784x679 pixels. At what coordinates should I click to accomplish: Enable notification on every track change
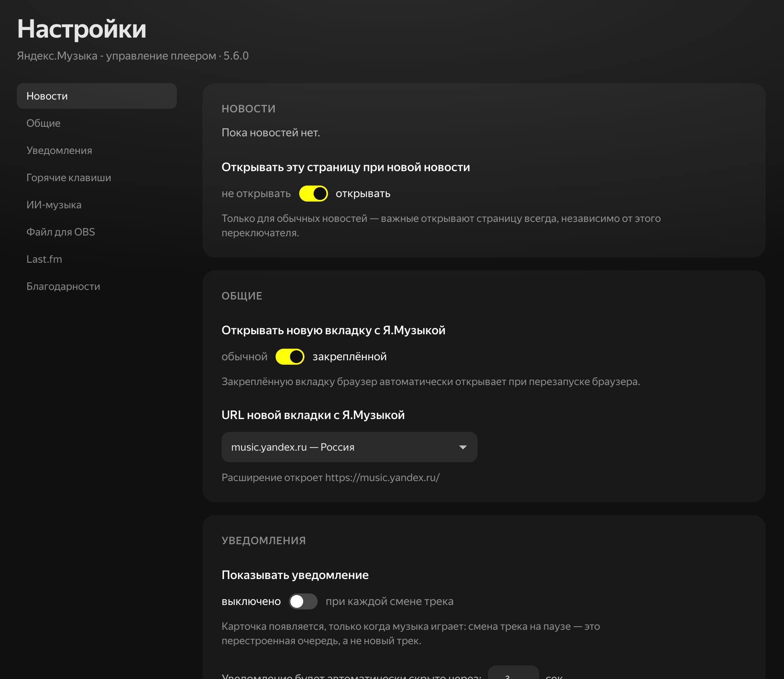[303, 601]
